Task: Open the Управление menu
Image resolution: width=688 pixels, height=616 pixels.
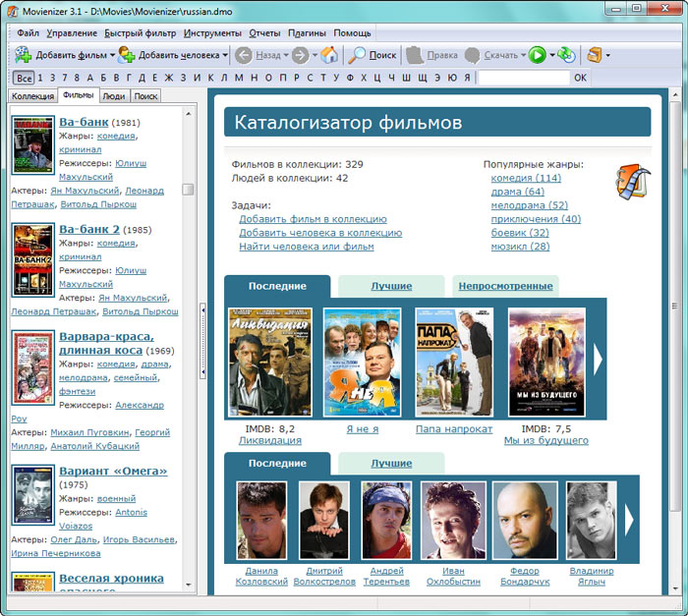Action: [x=72, y=33]
